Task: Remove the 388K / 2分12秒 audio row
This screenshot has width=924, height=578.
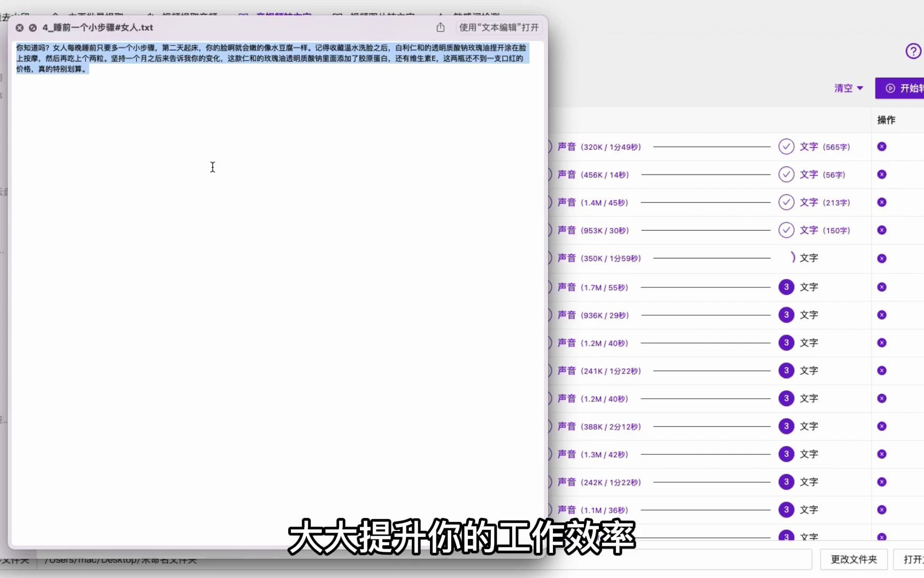Action: pyautogui.click(x=882, y=427)
